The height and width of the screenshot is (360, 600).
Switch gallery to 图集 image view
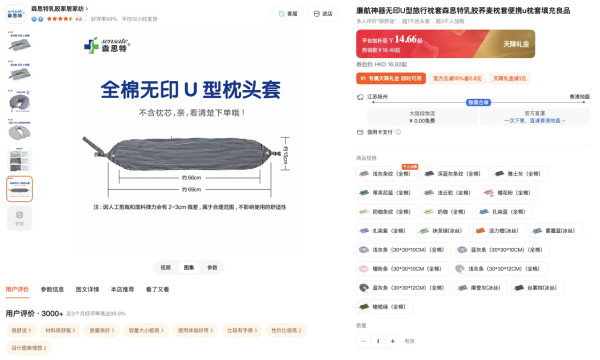pyautogui.click(x=189, y=267)
